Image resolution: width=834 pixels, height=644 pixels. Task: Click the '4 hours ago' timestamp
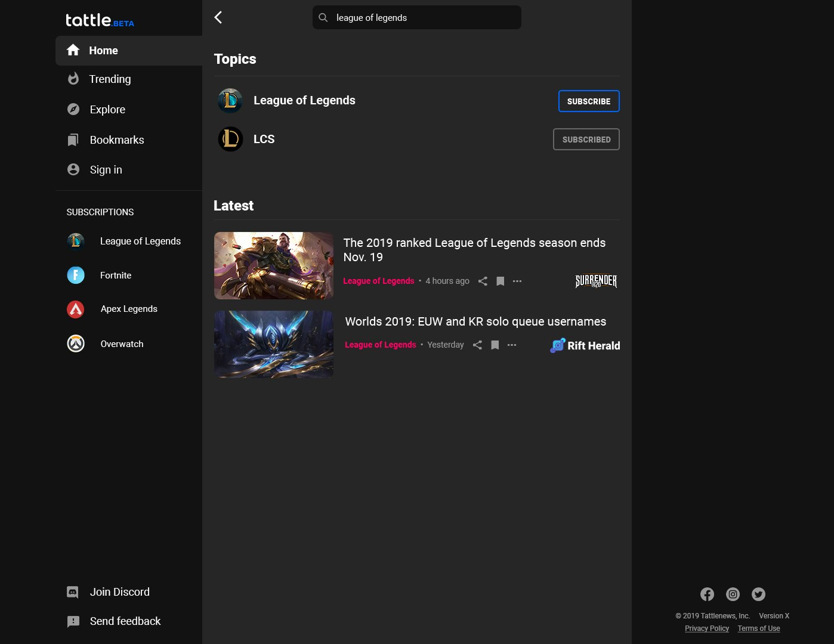click(447, 281)
